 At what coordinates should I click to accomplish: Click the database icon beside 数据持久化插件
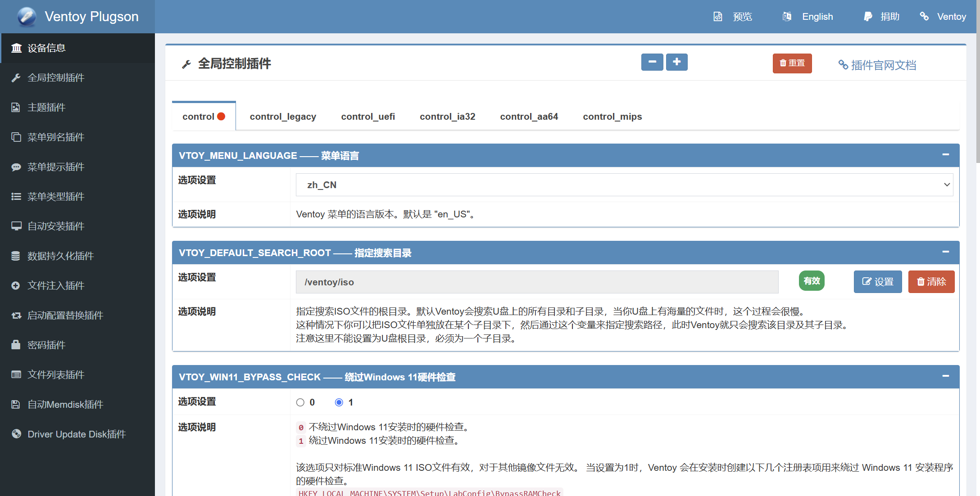click(x=16, y=256)
